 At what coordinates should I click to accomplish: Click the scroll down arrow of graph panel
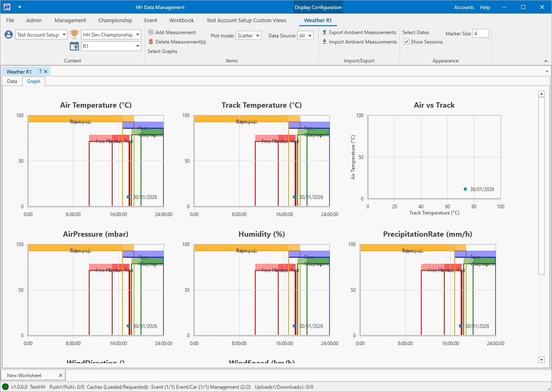coord(541,360)
